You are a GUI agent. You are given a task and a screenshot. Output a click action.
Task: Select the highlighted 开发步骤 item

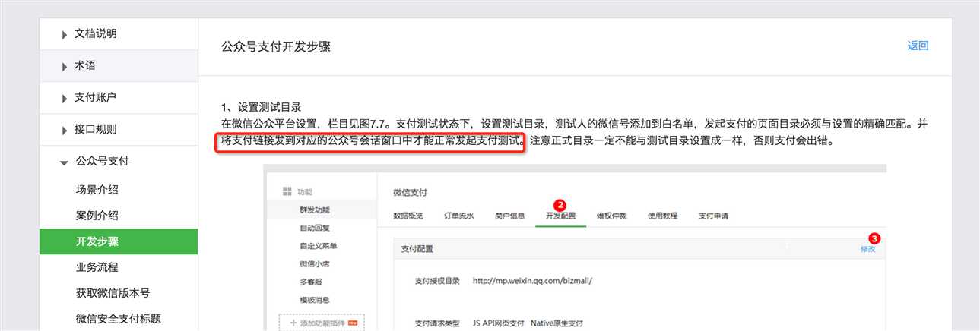click(119, 241)
